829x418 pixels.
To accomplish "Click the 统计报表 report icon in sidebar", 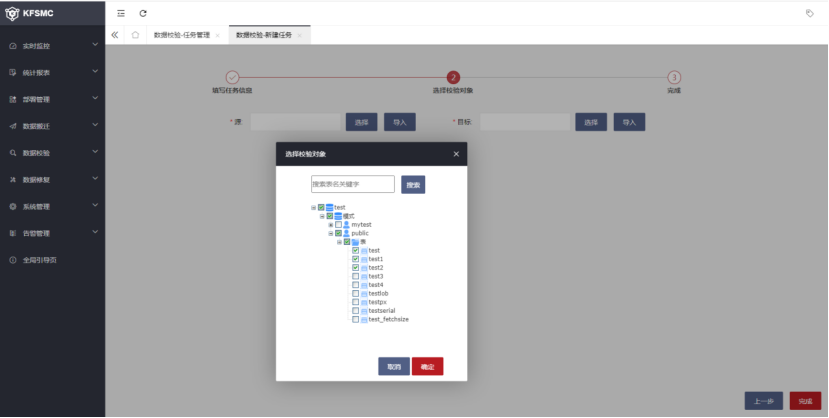I will click(x=13, y=72).
